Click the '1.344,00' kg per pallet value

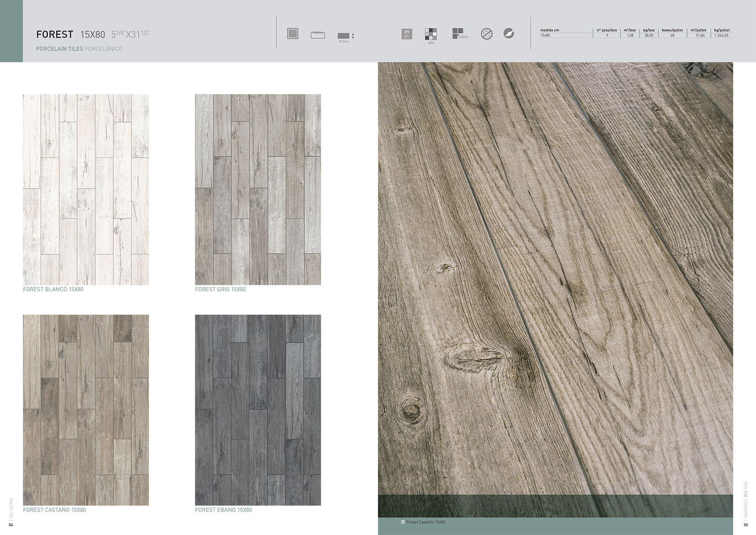(x=721, y=35)
